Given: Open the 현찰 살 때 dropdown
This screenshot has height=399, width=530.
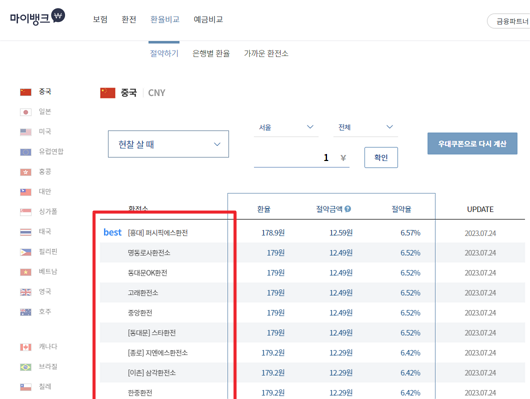Looking at the screenshot, I should pyautogui.click(x=168, y=144).
